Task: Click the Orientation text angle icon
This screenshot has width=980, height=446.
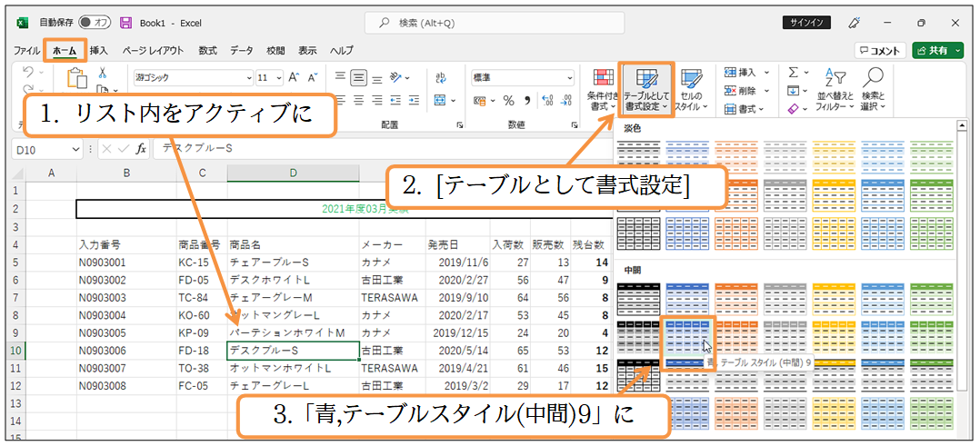Action: pos(395,77)
